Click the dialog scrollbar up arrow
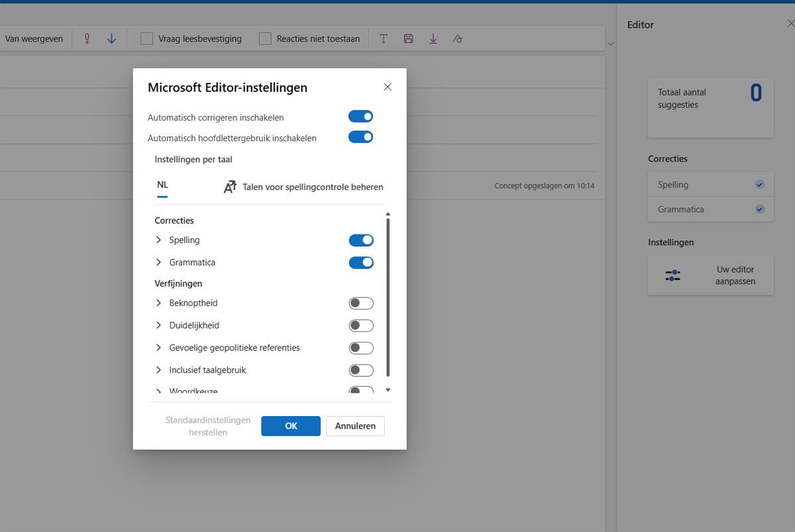 pos(388,214)
